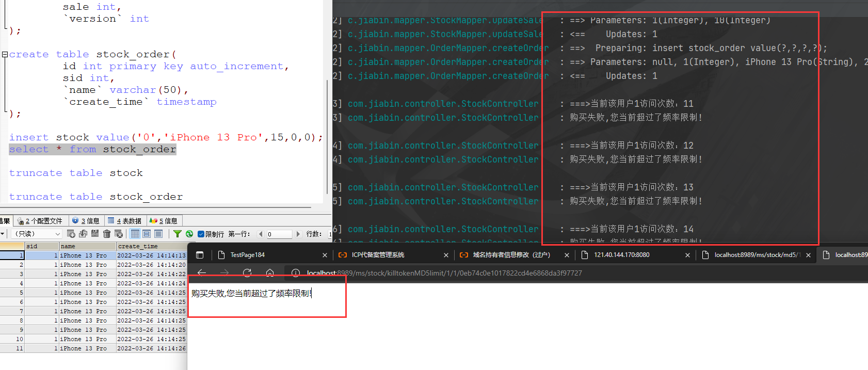Click the green filter funnel icon

pos(178,234)
